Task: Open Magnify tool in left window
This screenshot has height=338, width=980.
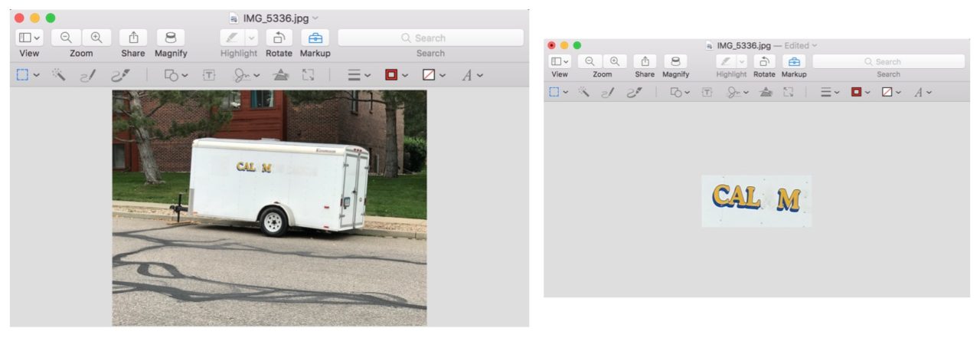Action: [171, 38]
